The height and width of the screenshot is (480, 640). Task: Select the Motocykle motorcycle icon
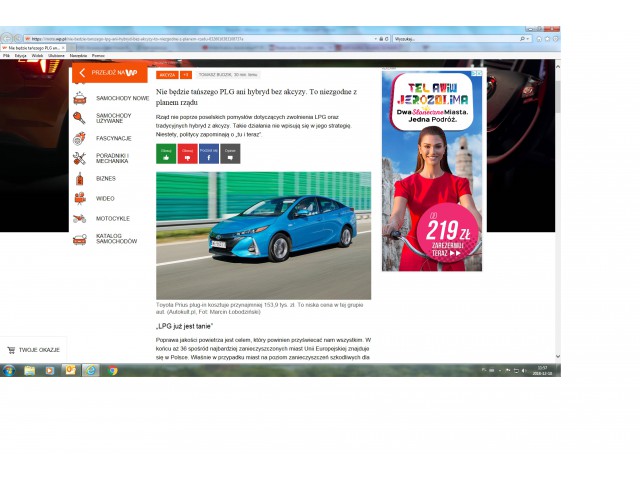click(79, 218)
